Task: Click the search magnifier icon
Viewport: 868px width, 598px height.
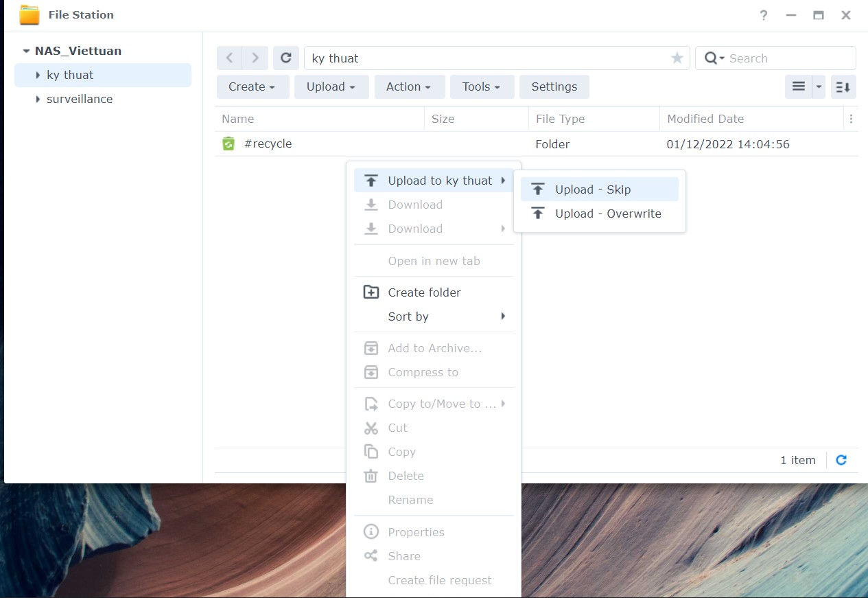Action: coord(711,58)
